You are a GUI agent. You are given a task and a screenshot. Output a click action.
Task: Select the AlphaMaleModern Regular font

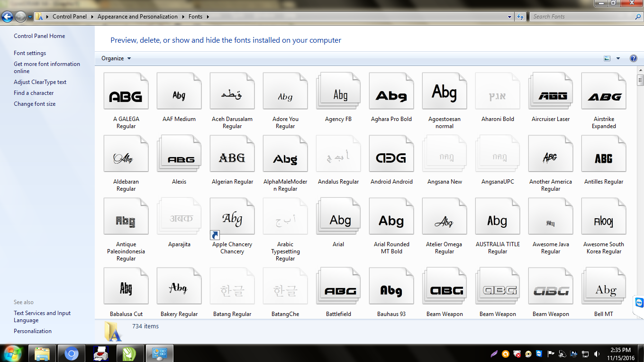[285, 154]
